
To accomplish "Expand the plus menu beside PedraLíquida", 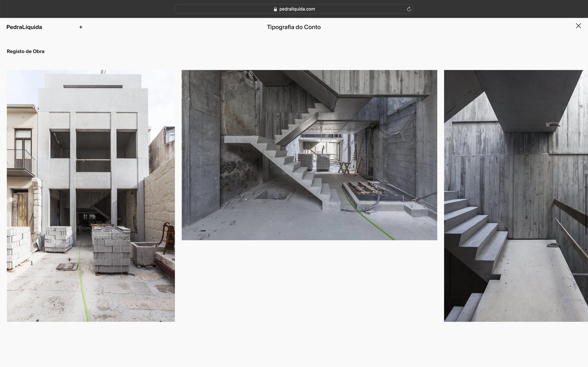I will [x=81, y=27].
